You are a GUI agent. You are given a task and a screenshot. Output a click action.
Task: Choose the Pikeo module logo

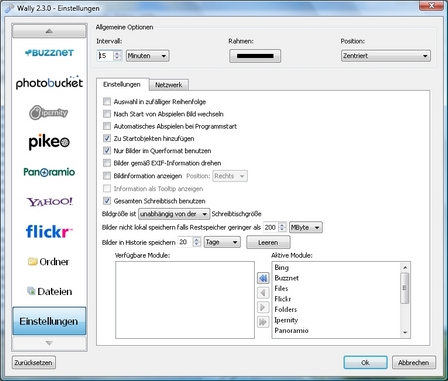point(49,142)
